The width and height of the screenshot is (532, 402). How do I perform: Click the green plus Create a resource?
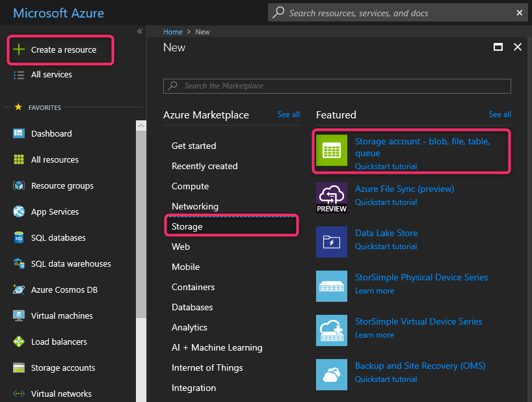[19, 50]
